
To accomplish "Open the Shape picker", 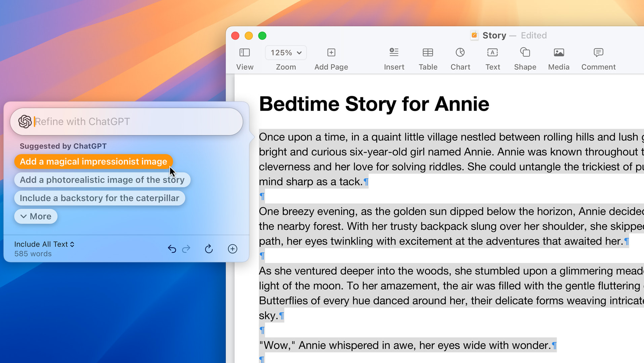I will [525, 53].
